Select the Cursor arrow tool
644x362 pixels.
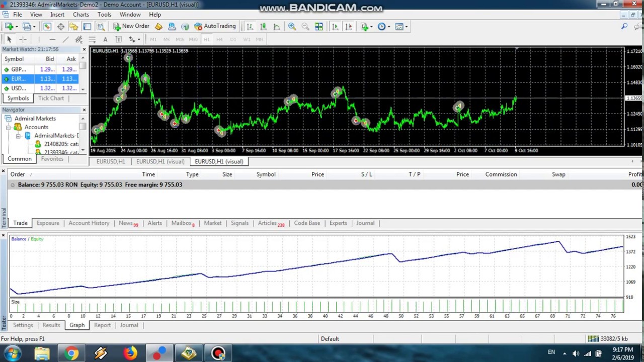click(9, 39)
